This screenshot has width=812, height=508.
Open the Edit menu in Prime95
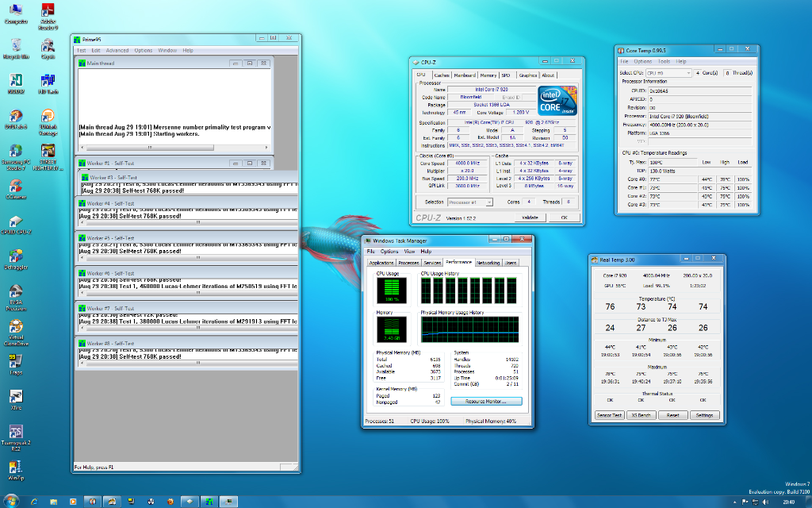coord(96,50)
